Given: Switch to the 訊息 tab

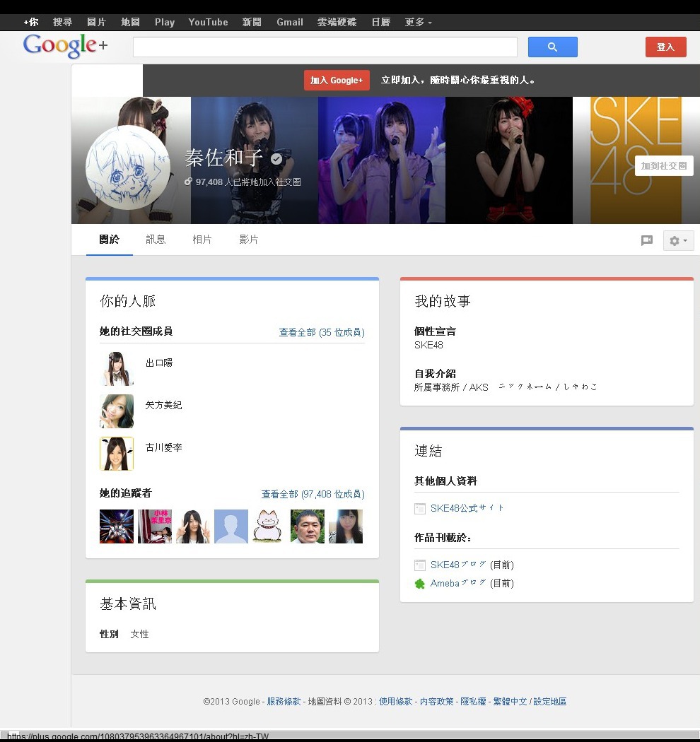Looking at the screenshot, I should [156, 240].
